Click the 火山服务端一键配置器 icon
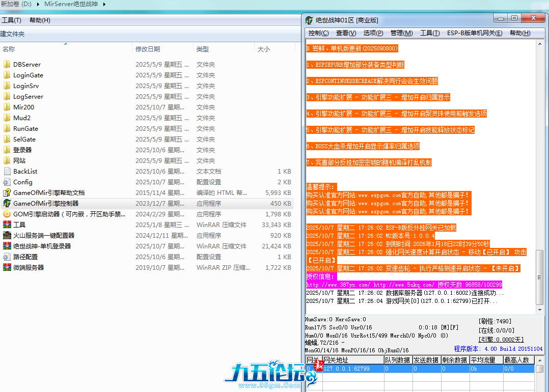 point(7,235)
